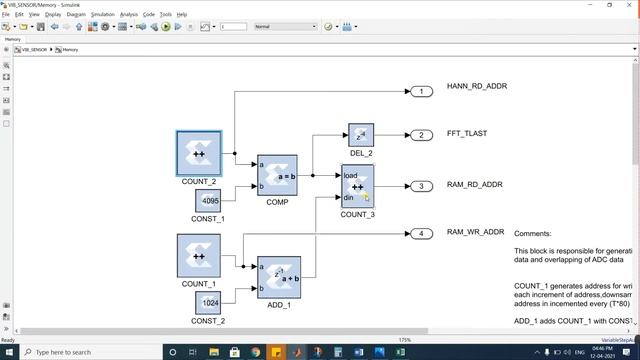Click the simulation data record icon
Screen dimensions: 640x360
[x=205, y=27]
